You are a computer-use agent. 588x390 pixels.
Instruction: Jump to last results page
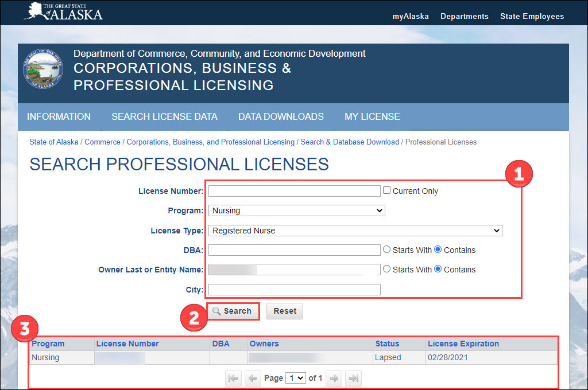pyautogui.click(x=354, y=379)
